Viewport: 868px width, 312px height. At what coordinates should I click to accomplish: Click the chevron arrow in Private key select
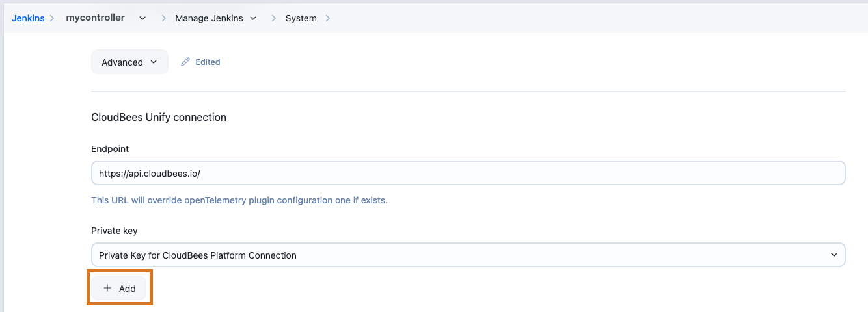point(834,255)
